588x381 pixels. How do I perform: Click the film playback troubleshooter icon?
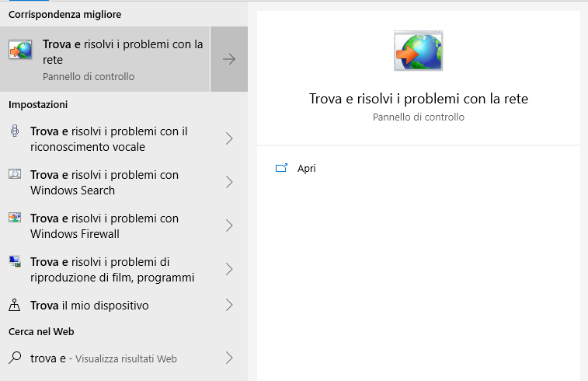15,261
